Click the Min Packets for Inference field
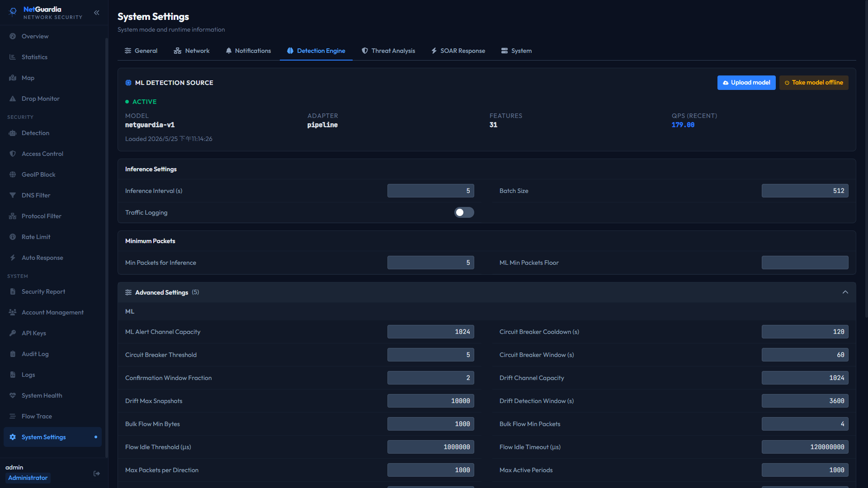 [x=431, y=263]
